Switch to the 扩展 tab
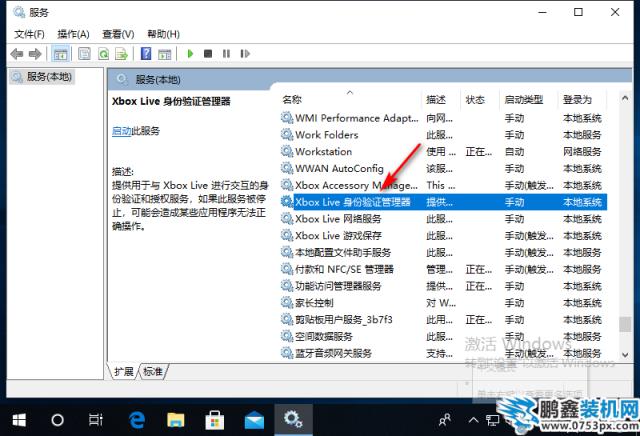The width and height of the screenshot is (640, 436). pos(124,371)
